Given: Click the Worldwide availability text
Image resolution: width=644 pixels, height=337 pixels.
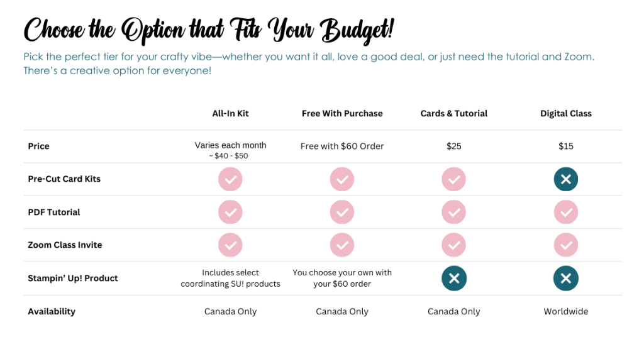Looking at the screenshot, I should pos(566,312).
